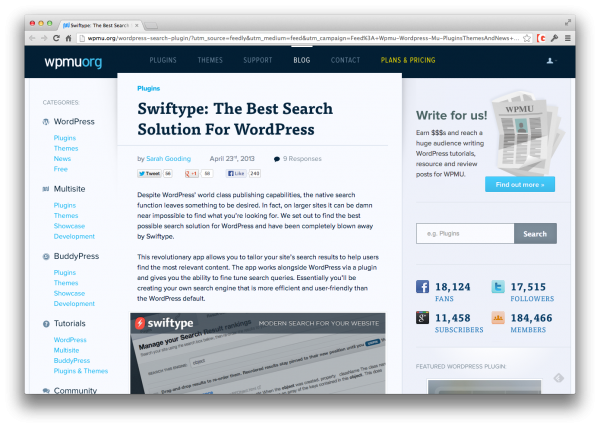This screenshot has width=600, height=428.
Task: Open the News category link
Action: coord(62,159)
